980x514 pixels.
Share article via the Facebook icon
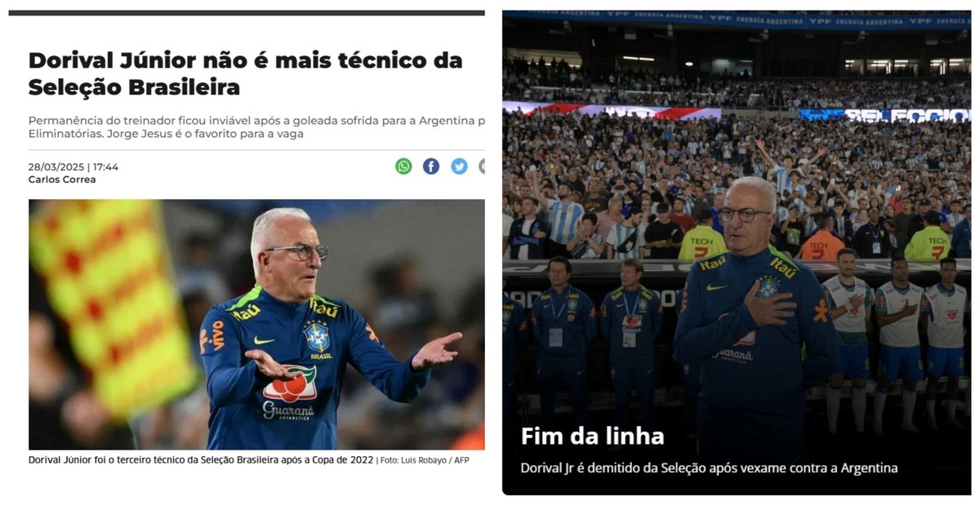tap(431, 166)
